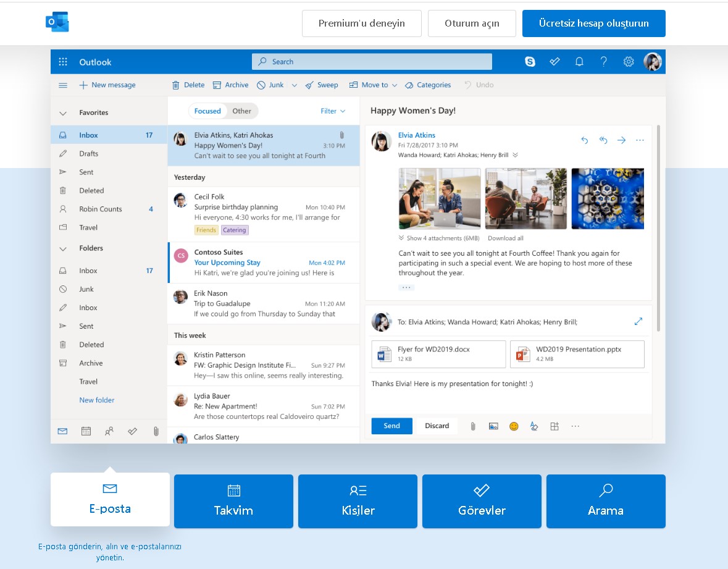The width and height of the screenshot is (728, 569).
Task: Click the Reply arrow icon
Action: coord(585,140)
